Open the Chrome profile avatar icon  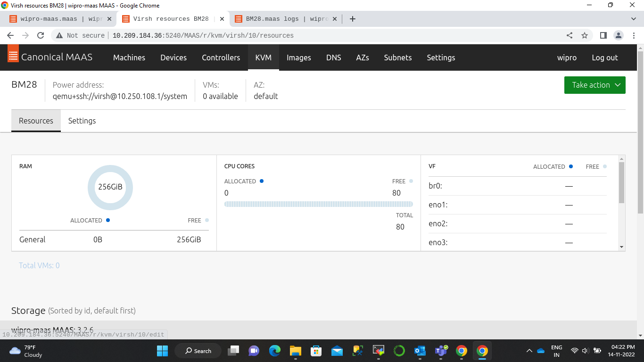(x=618, y=35)
